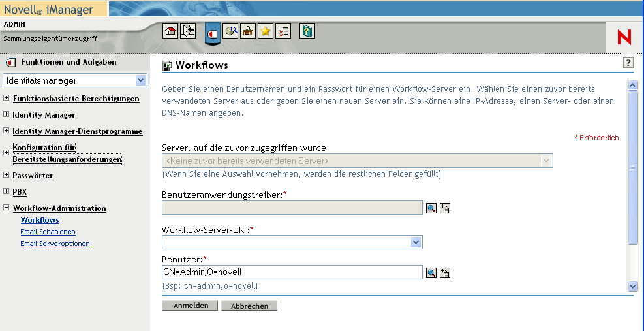Open the Workflows task link
The image size is (644, 331).
pyautogui.click(x=40, y=220)
